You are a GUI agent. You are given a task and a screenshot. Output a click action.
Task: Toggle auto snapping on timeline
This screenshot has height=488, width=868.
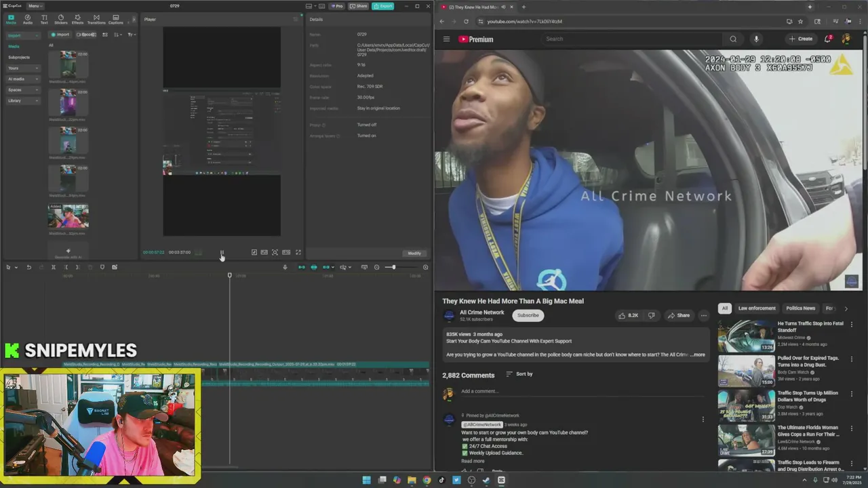(313, 267)
